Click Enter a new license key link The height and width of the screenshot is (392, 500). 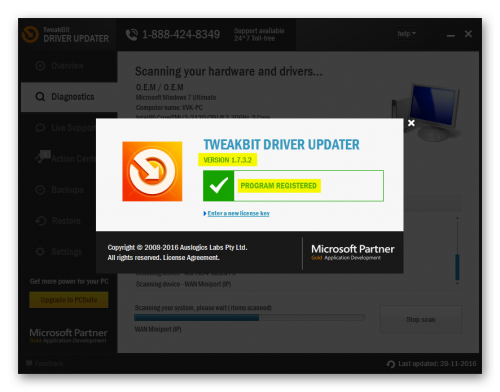coord(238,213)
